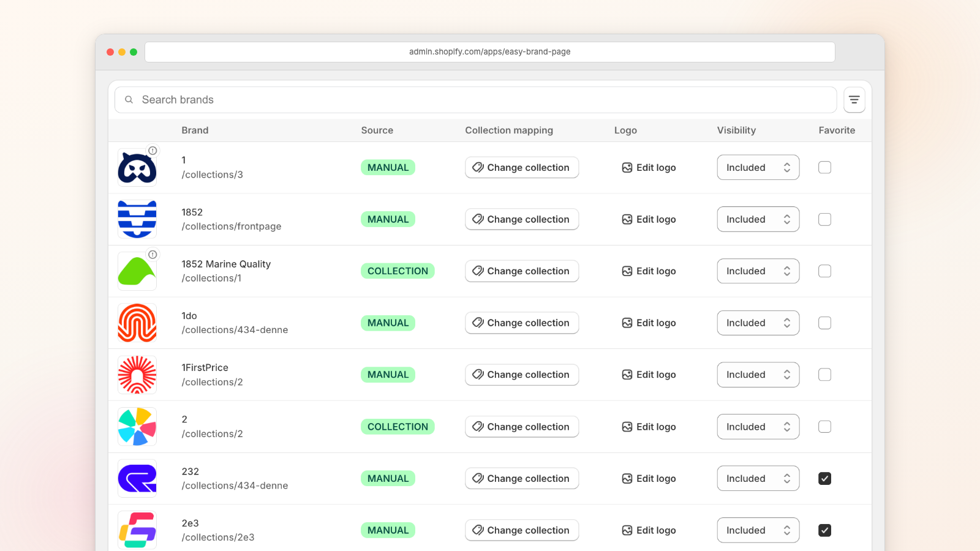Click the COLLECTION badge for 1852 Marine Quality
The image size is (980, 551).
(x=398, y=271)
